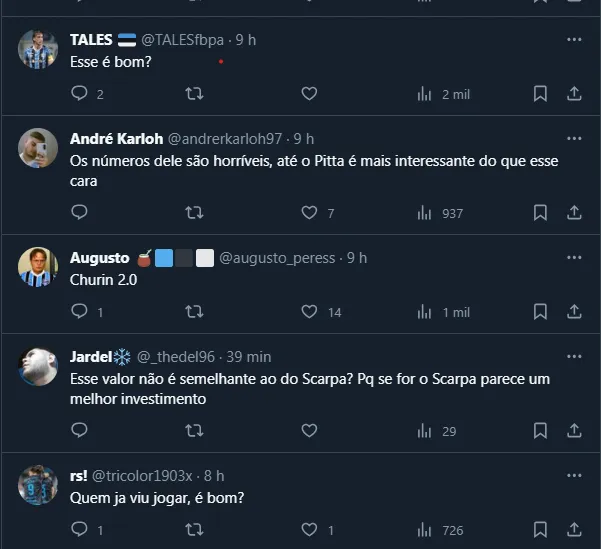
Task: Open the rs! tweet 8 h timestamp
Action: [214, 476]
